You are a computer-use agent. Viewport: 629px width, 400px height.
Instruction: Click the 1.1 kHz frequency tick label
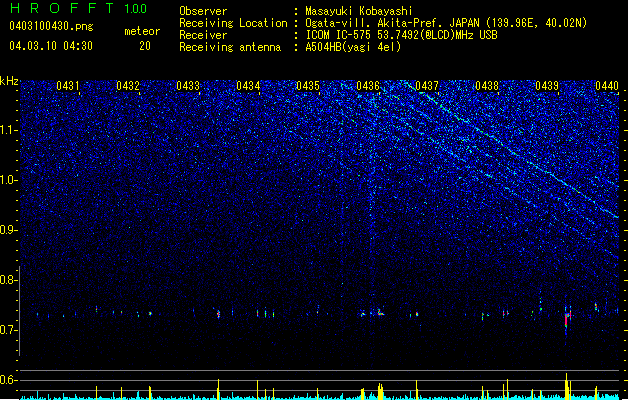point(9,130)
